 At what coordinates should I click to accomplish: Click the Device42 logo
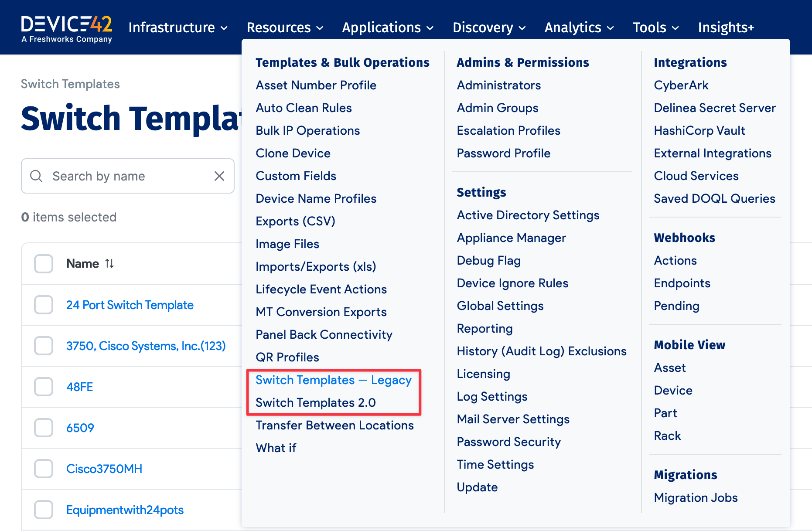[67, 29]
